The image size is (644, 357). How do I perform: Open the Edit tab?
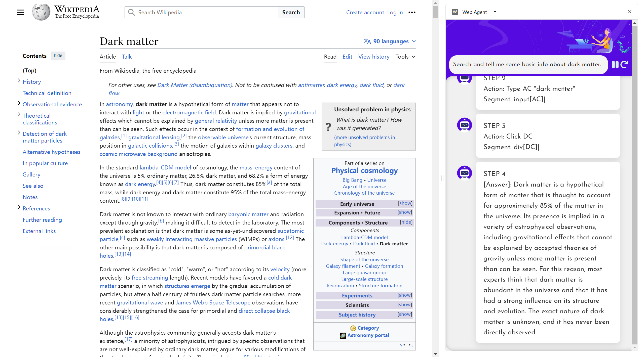(347, 57)
